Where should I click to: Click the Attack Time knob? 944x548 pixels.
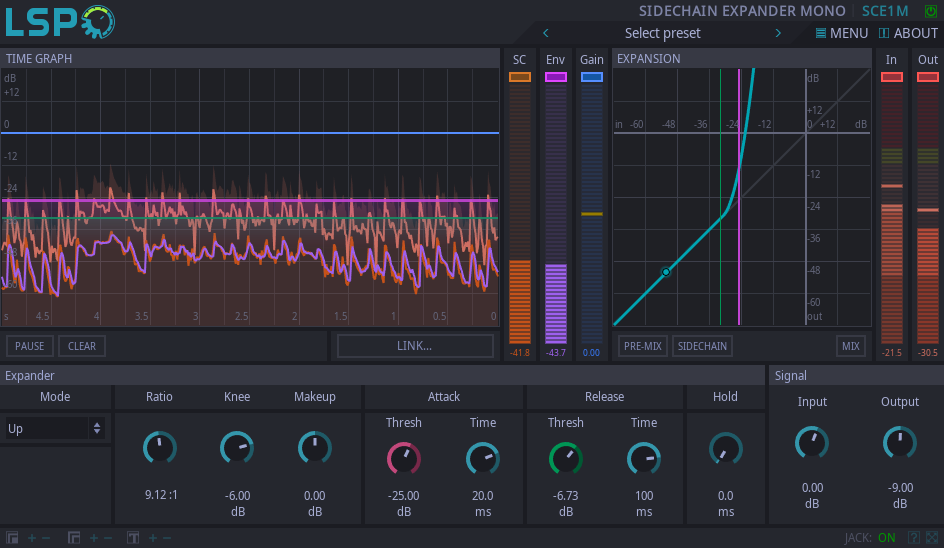tap(483, 459)
